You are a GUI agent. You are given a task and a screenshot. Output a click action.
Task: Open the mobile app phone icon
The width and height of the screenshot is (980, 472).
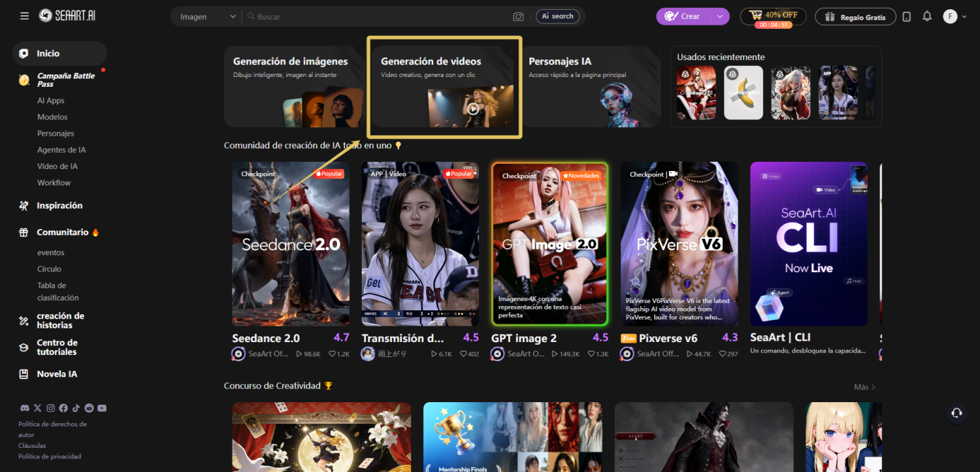(906, 16)
